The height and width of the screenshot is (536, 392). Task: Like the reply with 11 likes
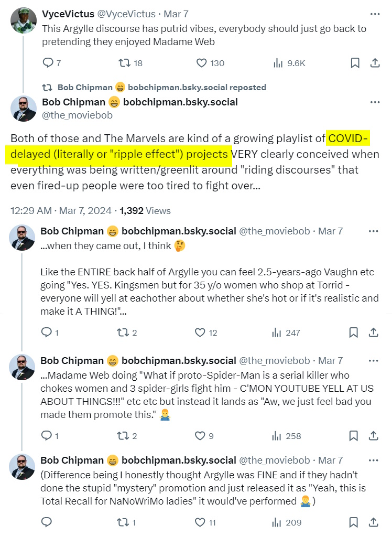click(200, 522)
